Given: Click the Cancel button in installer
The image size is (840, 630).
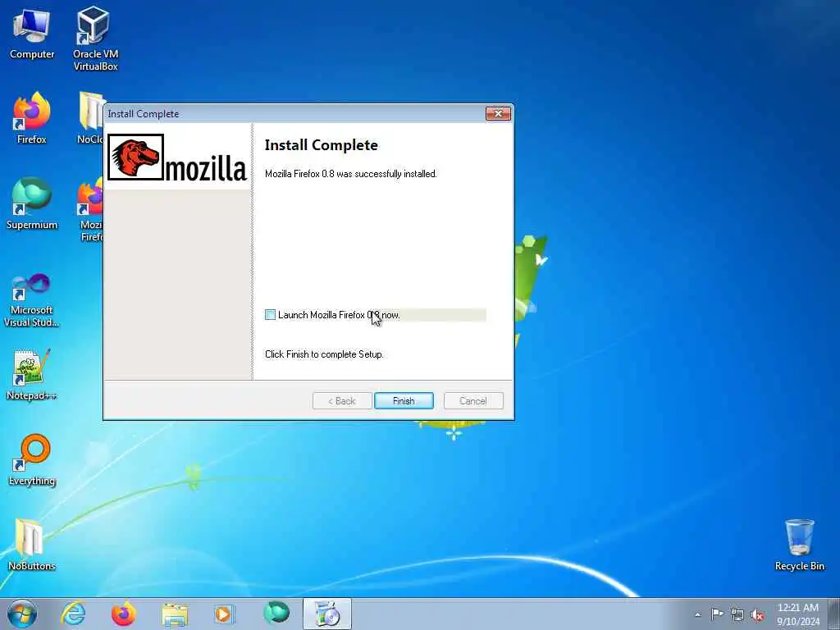Looking at the screenshot, I should point(473,400).
